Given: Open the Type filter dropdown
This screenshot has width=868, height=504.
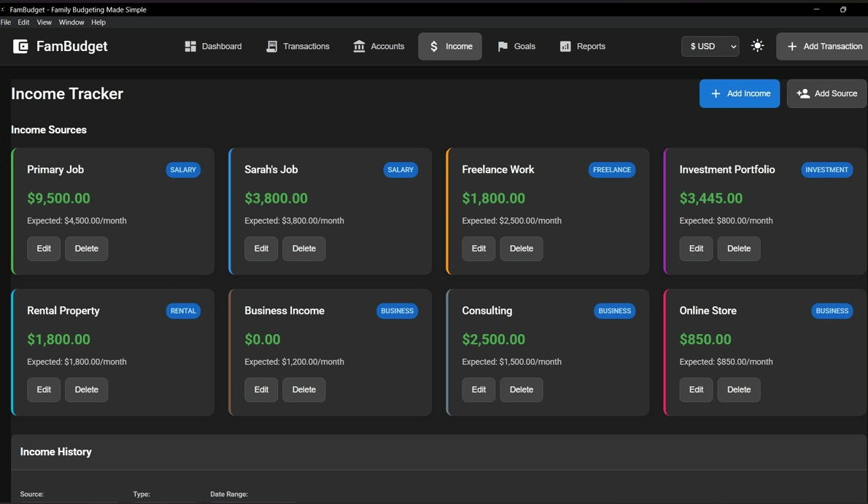Looking at the screenshot, I should point(164,502).
